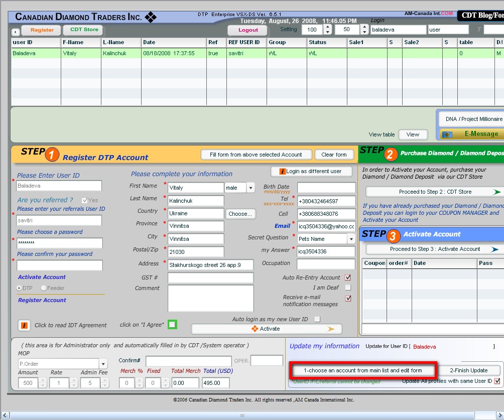The image size is (504, 420).
Task: Click the horizontal scrollbar left arrow
Action: pyautogui.click(x=5, y=415)
